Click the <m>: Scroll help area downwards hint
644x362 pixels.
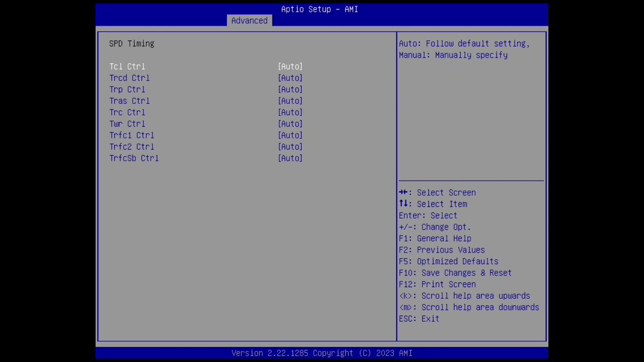click(469, 308)
